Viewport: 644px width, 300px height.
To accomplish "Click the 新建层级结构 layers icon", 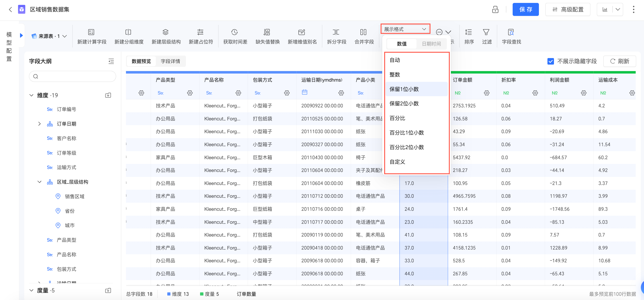I will click(x=165, y=32).
